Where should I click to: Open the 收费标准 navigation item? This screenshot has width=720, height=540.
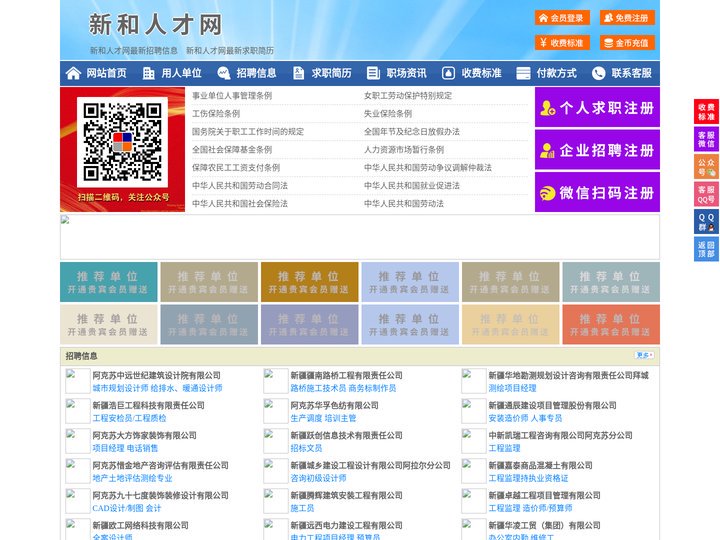(x=481, y=73)
